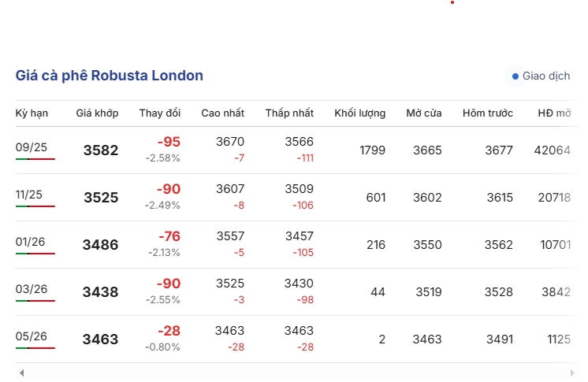Click the Thay đổi column header
588x382 pixels.
tap(160, 113)
